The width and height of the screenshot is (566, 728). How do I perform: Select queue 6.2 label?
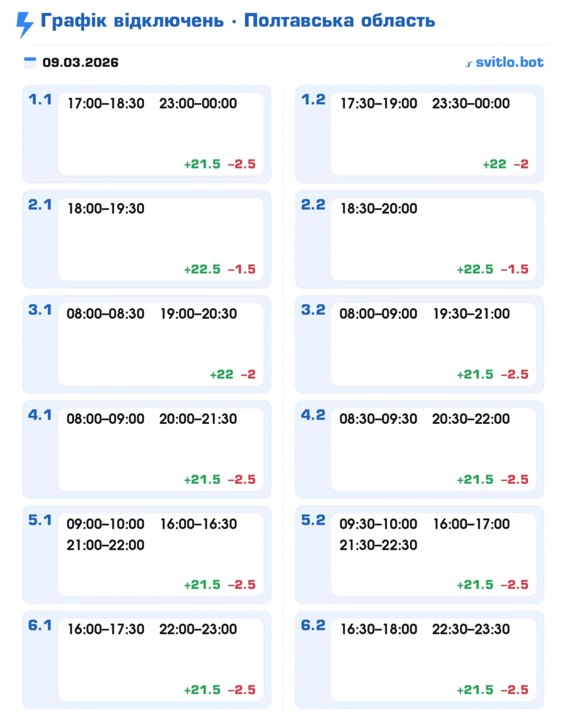[313, 625]
